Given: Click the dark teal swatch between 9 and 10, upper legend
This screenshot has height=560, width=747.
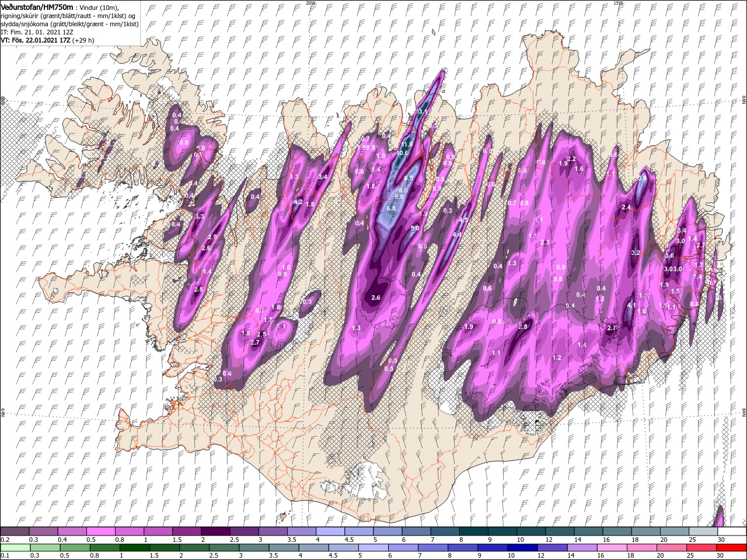Looking at the screenshot, I should coord(502,531).
